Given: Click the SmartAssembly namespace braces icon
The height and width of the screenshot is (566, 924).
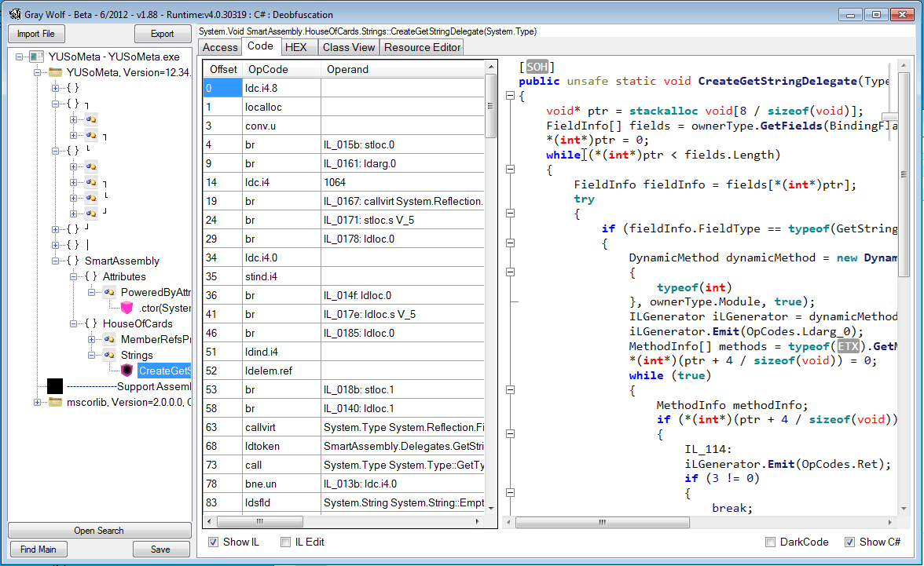Looking at the screenshot, I should click(x=73, y=261).
